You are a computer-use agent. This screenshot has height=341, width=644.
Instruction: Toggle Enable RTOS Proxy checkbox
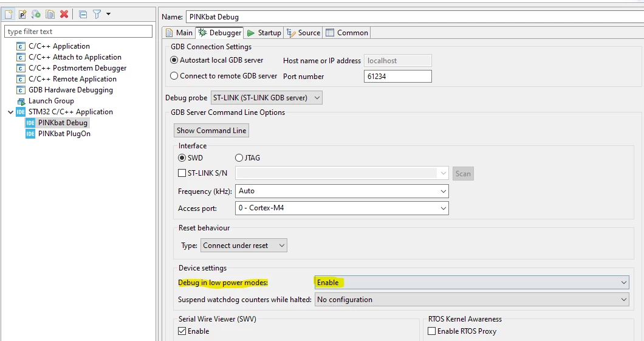click(431, 331)
